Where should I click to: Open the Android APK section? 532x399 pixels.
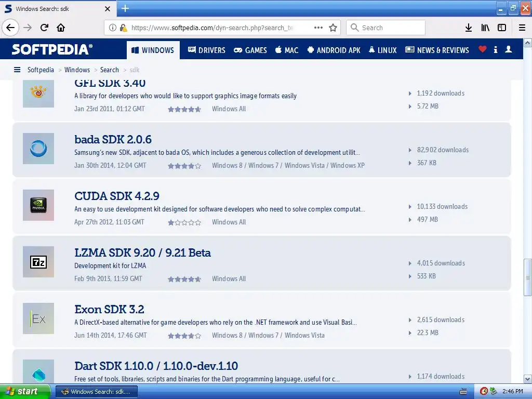(x=334, y=50)
